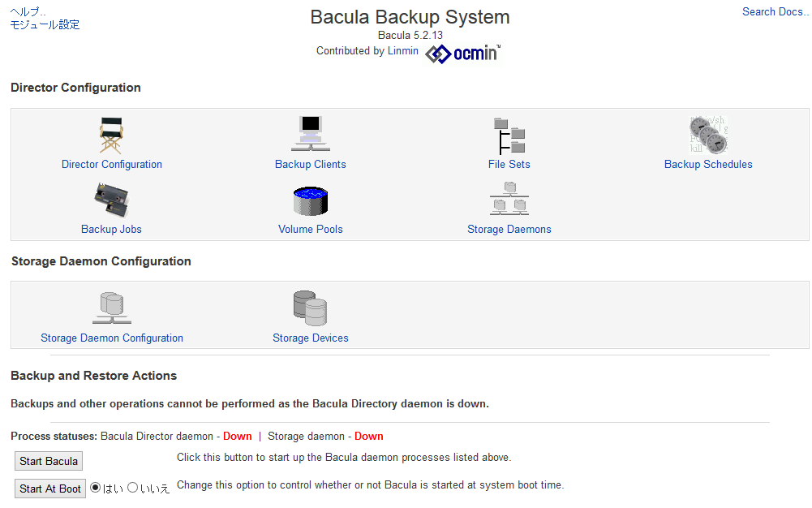Open the Backup Clients computer icon
This screenshot has height=508, width=812.
click(x=310, y=133)
